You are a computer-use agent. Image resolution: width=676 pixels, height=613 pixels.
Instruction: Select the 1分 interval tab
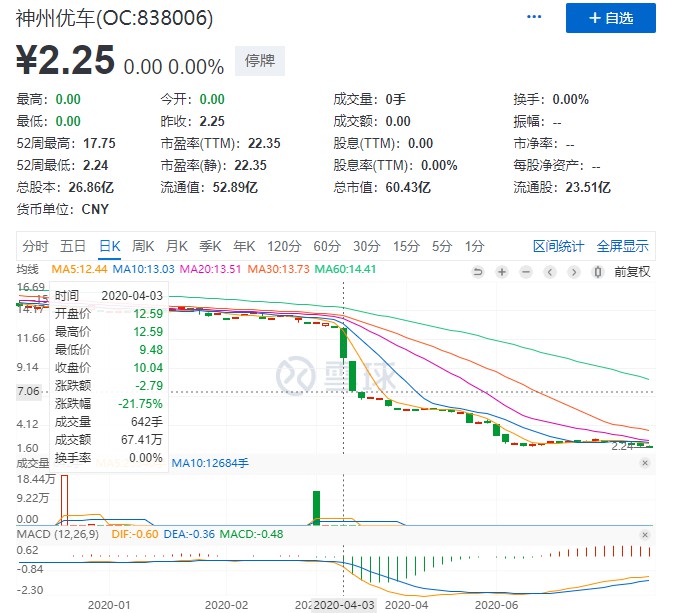coord(475,246)
